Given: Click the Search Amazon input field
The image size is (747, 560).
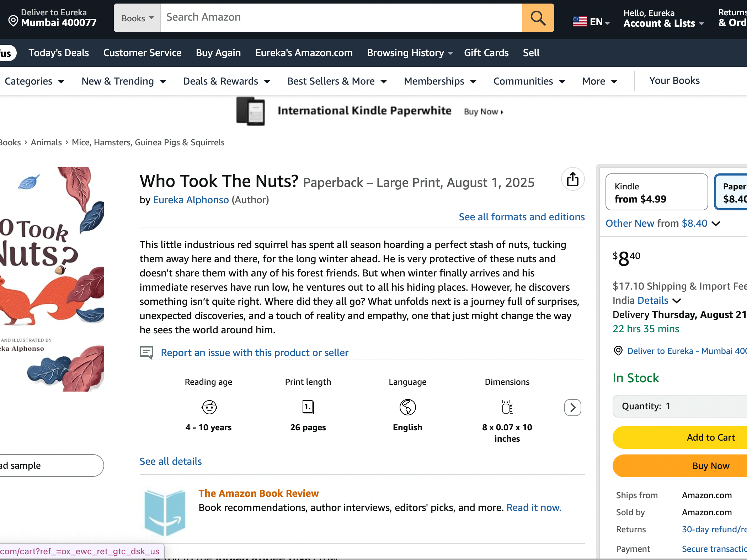Looking at the screenshot, I should [x=341, y=17].
